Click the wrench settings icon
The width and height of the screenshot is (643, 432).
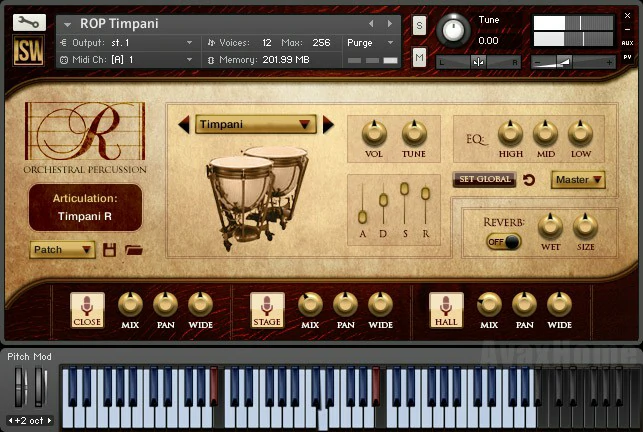(x=31, y=21)
